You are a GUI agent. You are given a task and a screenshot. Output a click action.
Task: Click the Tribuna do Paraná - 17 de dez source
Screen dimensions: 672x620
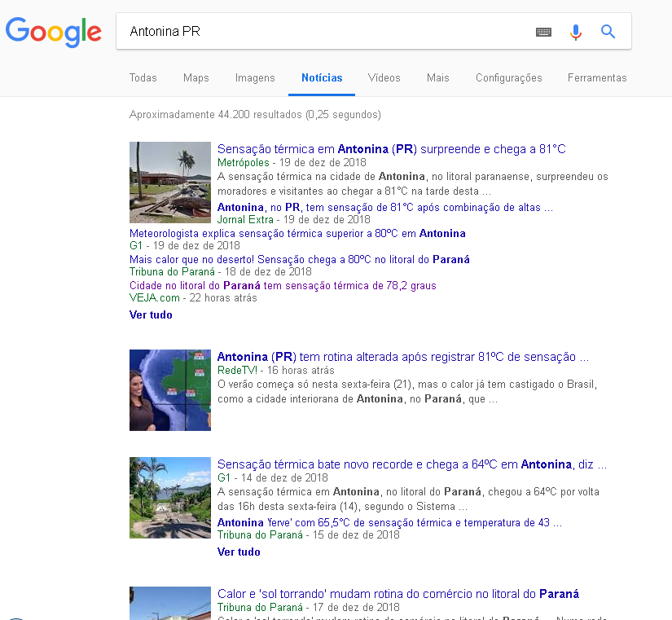tap(308, 607)
